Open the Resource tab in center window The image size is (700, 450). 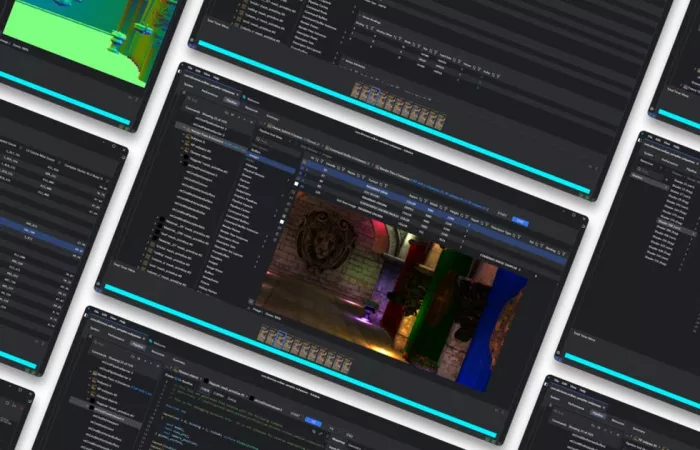tap(251, 109)
